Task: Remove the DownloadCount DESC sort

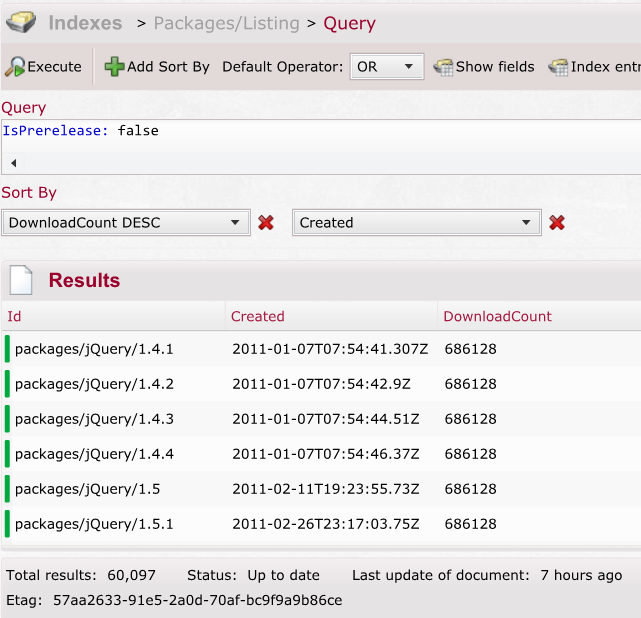Action: (x=266, y=223)
